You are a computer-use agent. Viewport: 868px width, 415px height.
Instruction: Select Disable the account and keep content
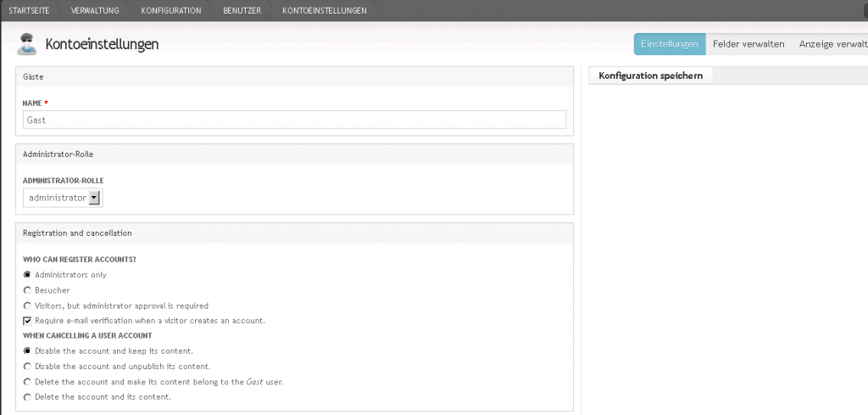coord(27,351)
